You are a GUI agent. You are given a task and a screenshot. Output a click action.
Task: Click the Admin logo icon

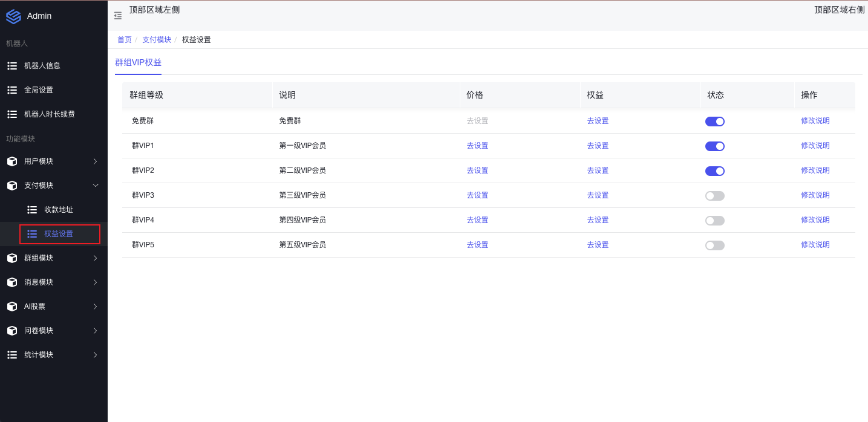(x=13, y=16)
